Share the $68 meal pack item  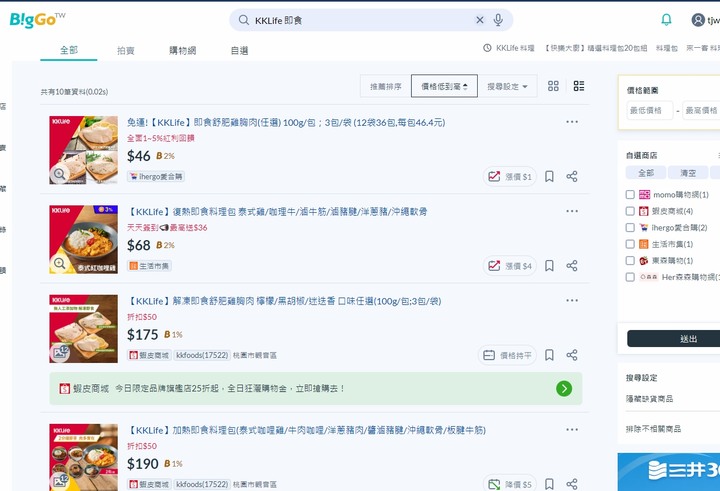tap(572, 265)
